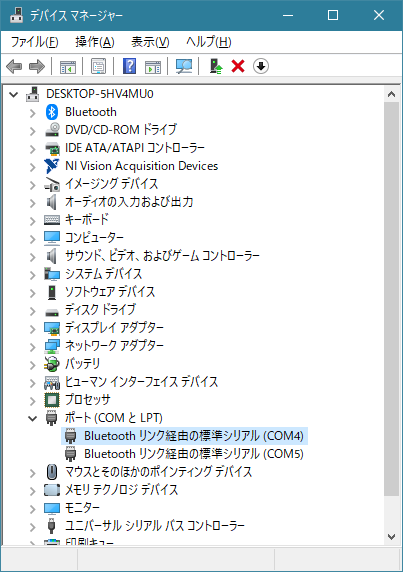The height and width of the screenshot is (572, 403).
Task: Click the COM5 serial port icon
Action: coord(70,454)
